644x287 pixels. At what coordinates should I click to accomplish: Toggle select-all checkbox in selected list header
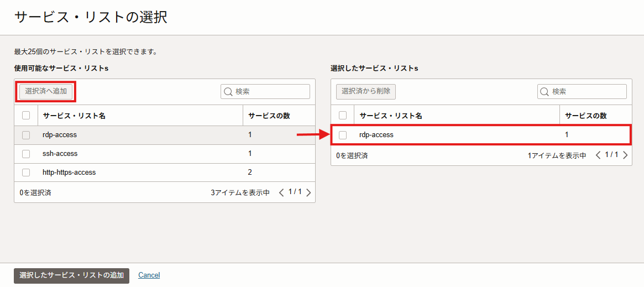[343, 116]
